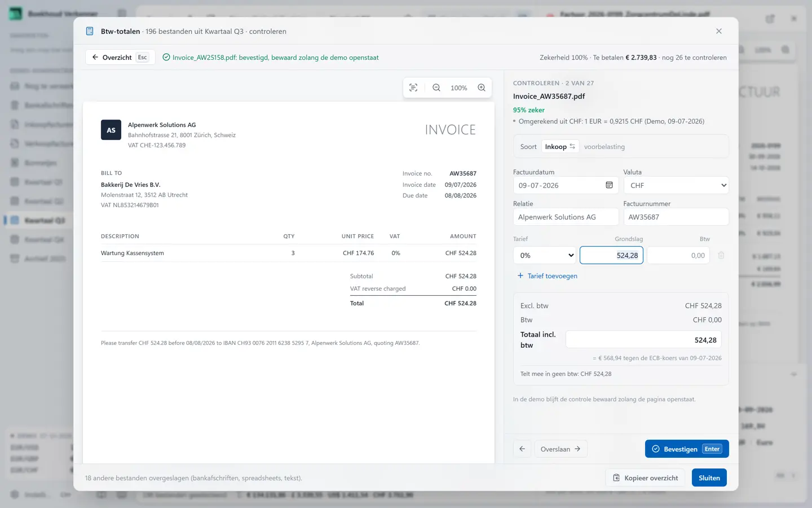812x508 pixels.
Task: Click the Factuurnummer field with AW35687
Action: (x=676, y=217)
